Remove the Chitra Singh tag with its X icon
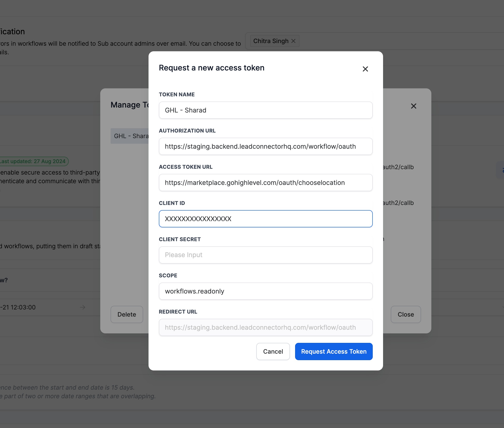The image size is (504, 428). [293, 41]
